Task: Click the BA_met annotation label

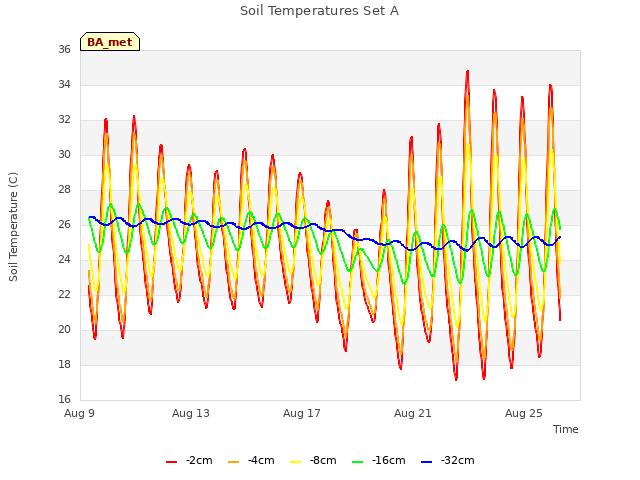Action: click(x=110, y=42)
